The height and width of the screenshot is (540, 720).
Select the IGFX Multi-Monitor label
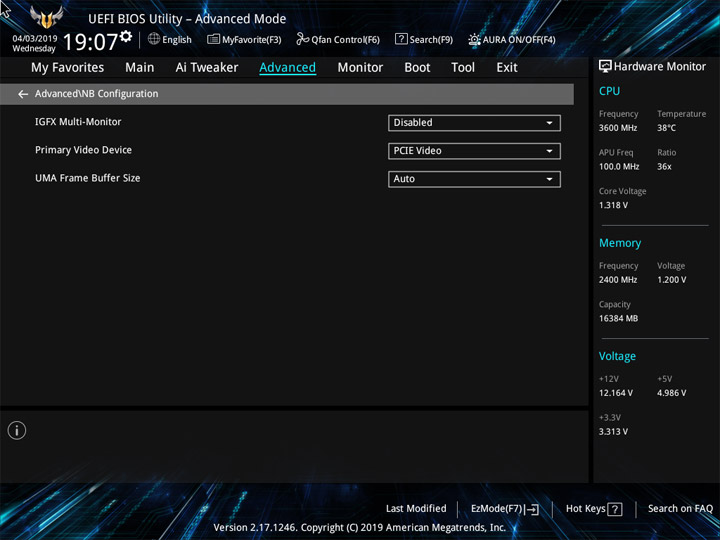click(x=78, y=122)
